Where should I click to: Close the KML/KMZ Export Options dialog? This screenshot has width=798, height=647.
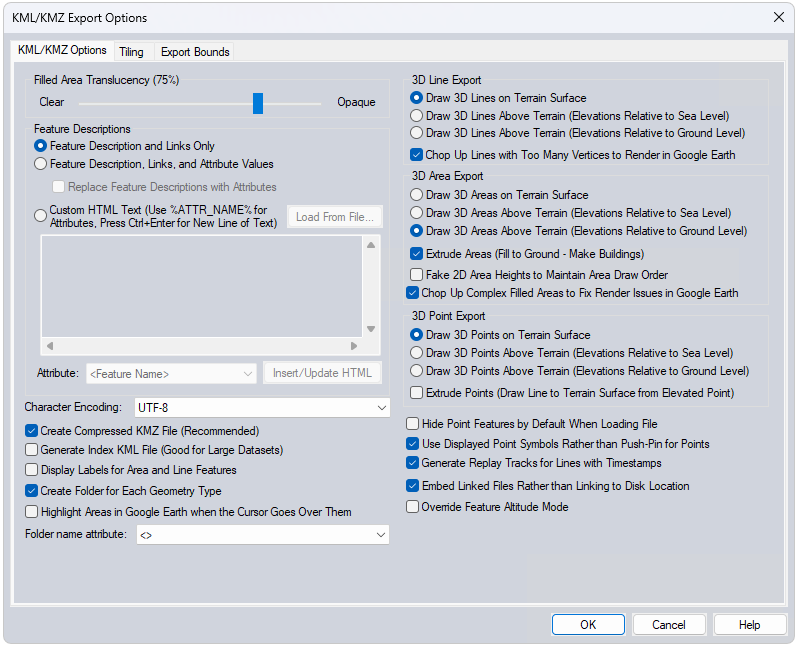778,17
